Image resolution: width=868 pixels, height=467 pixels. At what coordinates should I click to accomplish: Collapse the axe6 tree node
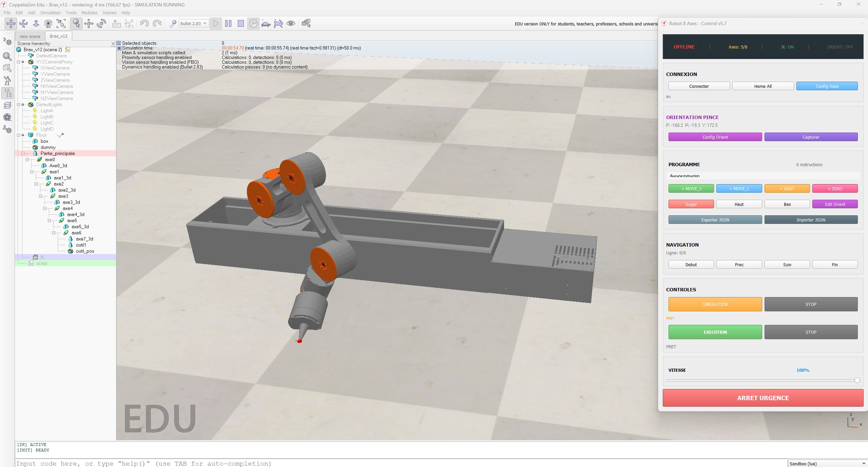coord(54,233)
